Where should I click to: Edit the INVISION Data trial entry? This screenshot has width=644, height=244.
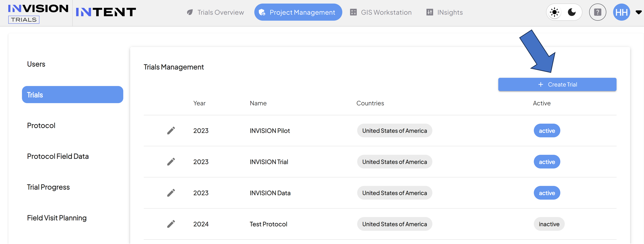pos(171,193)
